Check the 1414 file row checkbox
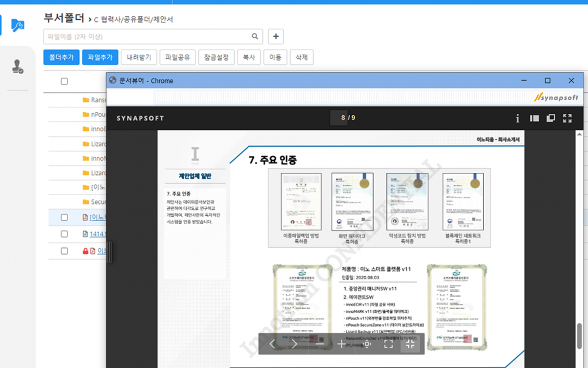This screenshot has height=368, width=588. tap(64, 234)
